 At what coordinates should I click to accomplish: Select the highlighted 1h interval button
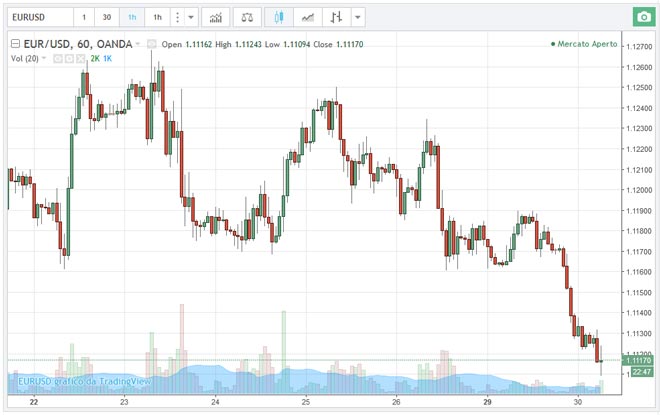132,18
